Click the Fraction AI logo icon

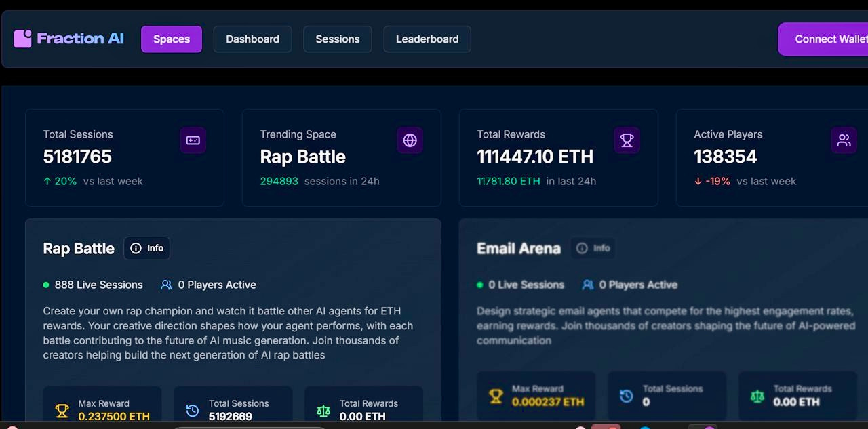pos(23,39)
